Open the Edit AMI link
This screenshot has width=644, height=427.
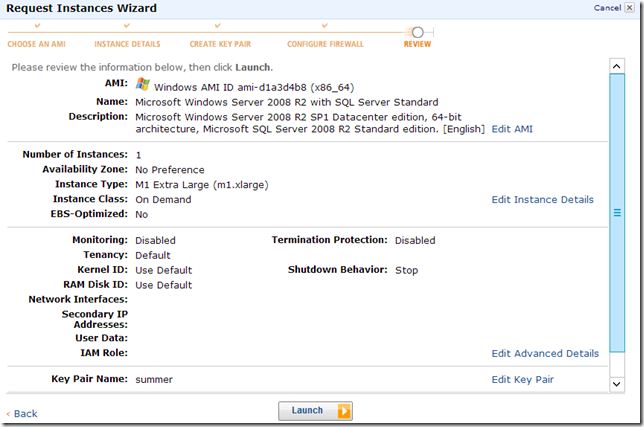[512, 129]
